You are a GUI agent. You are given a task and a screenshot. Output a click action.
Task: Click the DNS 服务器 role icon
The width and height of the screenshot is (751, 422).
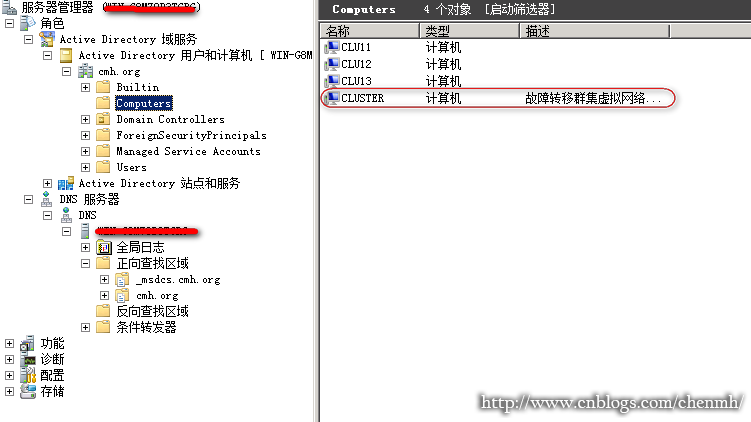[46, 199]
